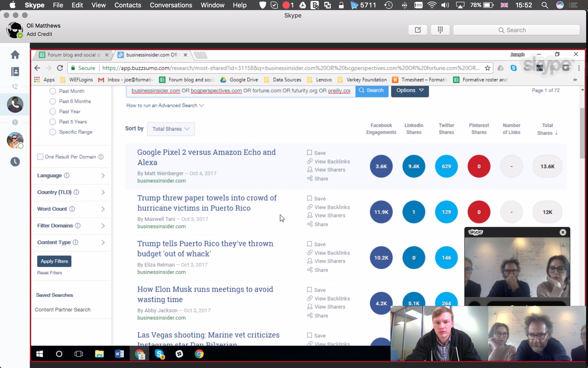This screenshot has height=368, width=588.
Task: Open File Explorer from the taskbar
Action: tap(99, 354)
